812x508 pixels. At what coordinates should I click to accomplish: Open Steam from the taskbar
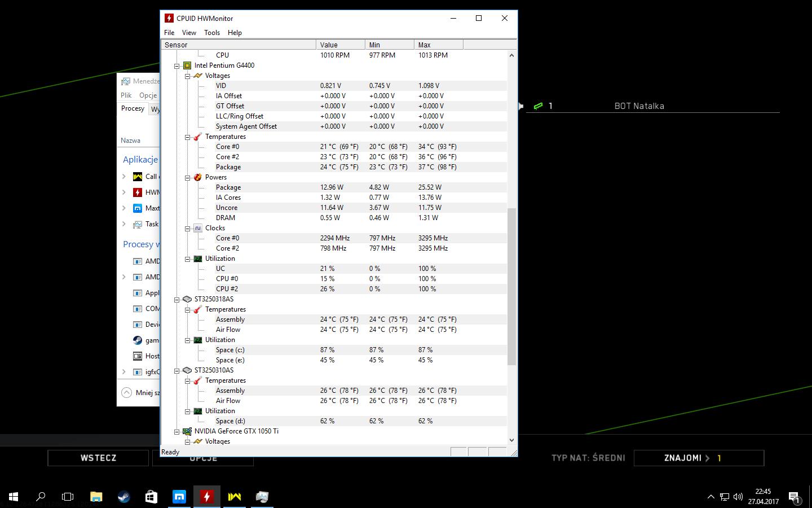pyautogui.click(x=123, y=497)
